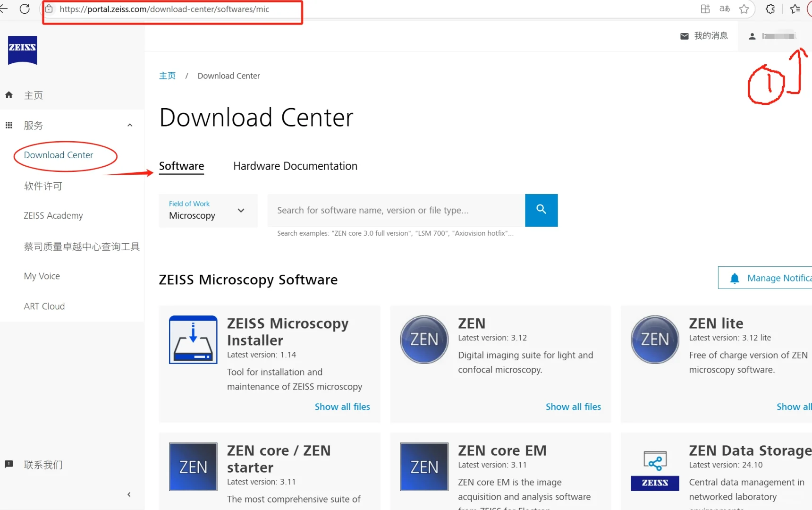This screenshot has width=812, height=510.
Task: Click the ZEN Data Storage share icon
Action: point(655,461)
